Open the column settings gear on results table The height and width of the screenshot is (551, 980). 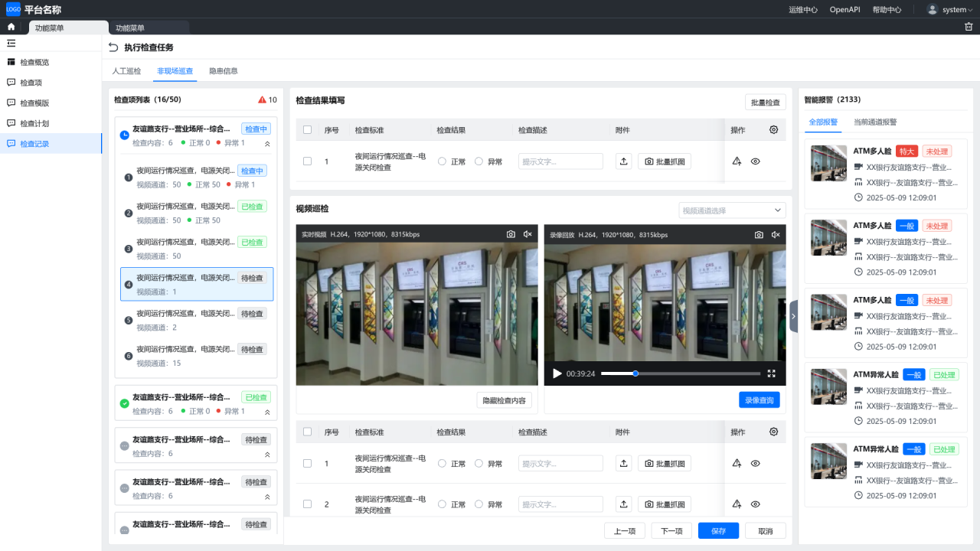pos(773,129)
